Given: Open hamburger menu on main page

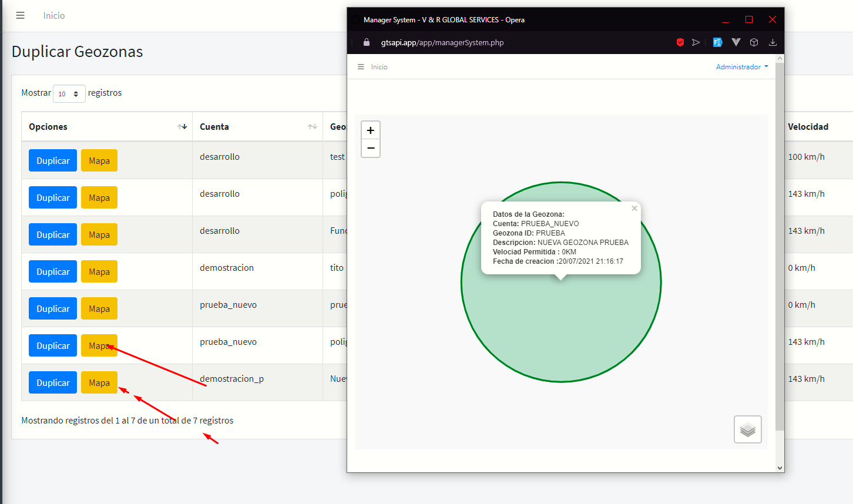Looking at the screenshot, I should pyautogui.click(x=21, y=16).
